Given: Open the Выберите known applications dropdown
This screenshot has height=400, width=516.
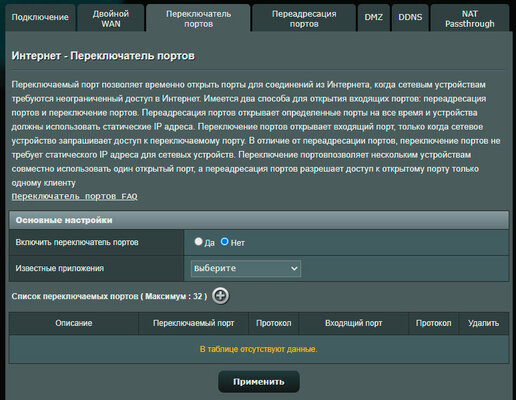Looking at the screenshot, I should [246, 268].
